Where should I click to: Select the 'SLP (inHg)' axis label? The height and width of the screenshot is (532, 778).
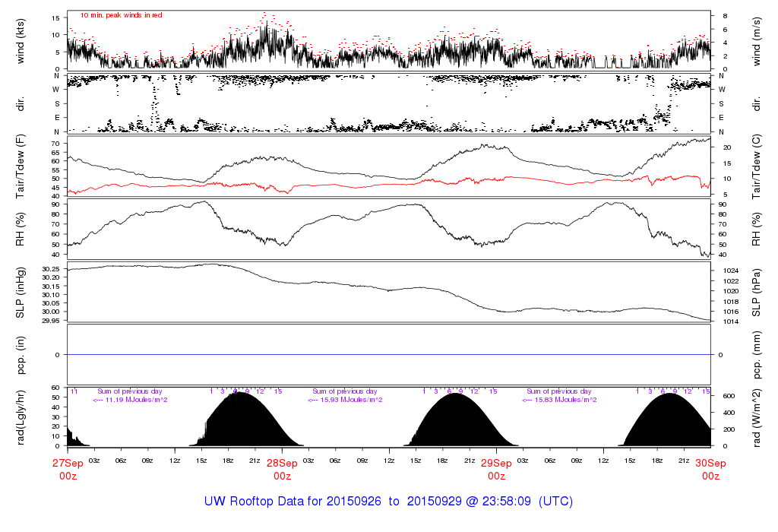click(20, 292)
